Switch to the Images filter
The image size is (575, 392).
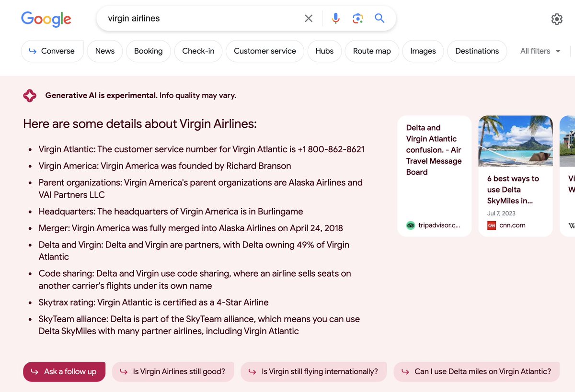pyautogui.click(x=423, y=51)
